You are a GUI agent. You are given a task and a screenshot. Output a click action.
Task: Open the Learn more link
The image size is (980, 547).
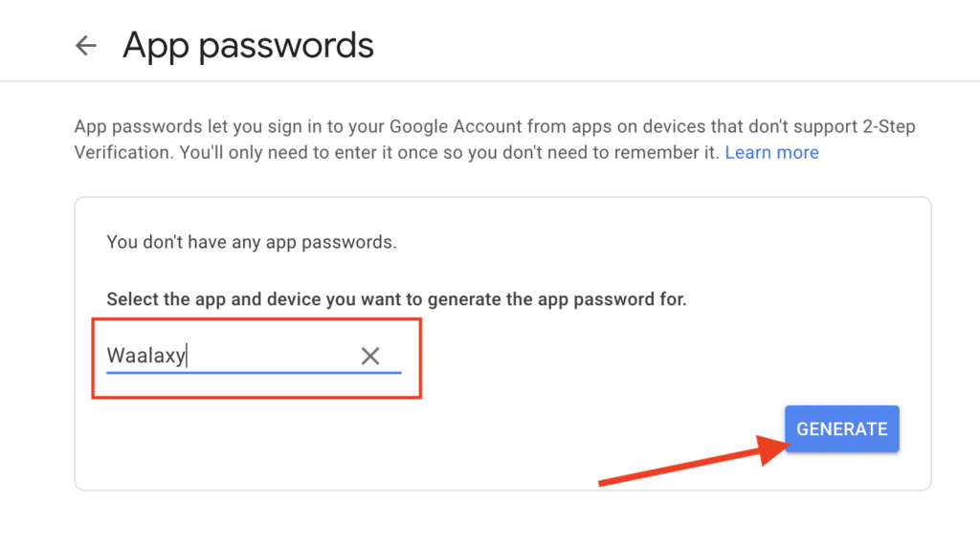tap(771, 152)
